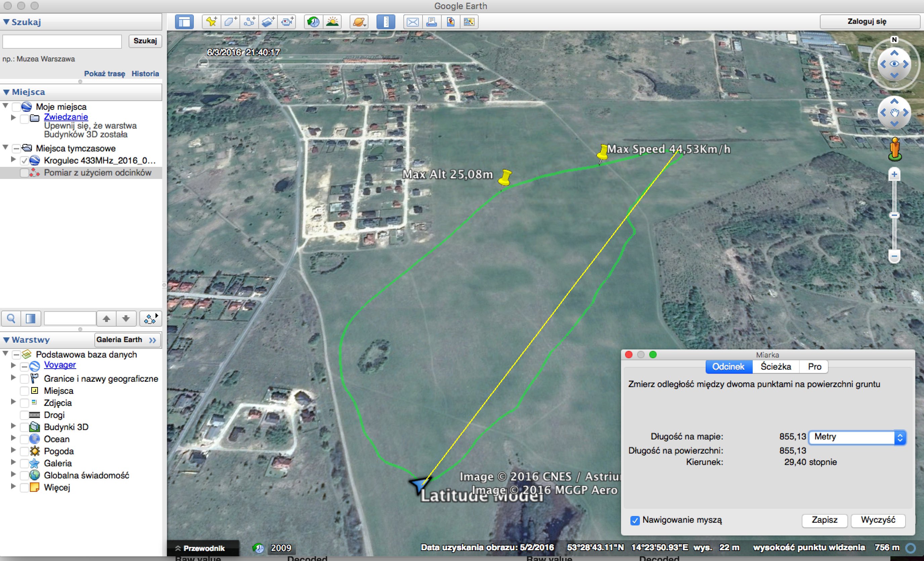This screenshot has height=561, width=924.
Task: Hide the sidebar with the panel icon
Action: [x=184, y=22]
